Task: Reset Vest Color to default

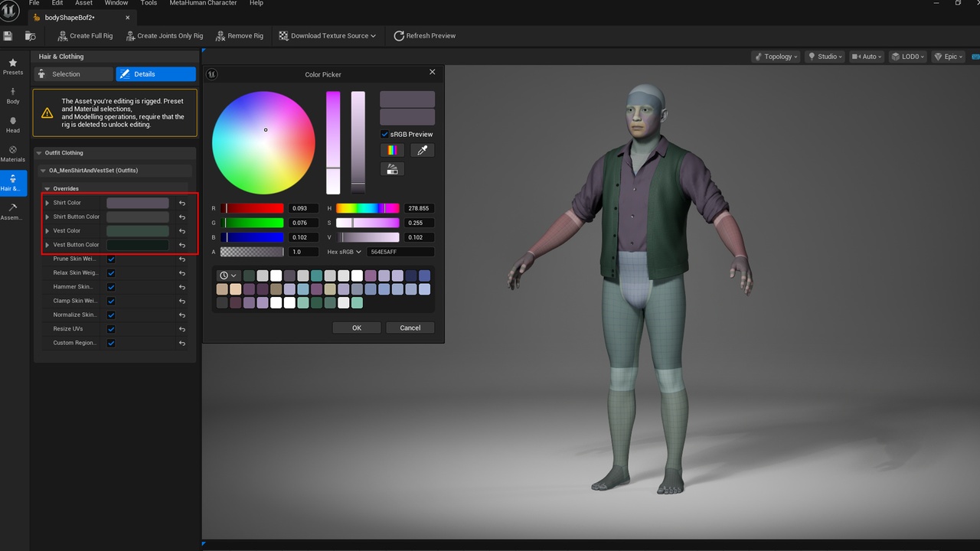Action: click(182, 231)
